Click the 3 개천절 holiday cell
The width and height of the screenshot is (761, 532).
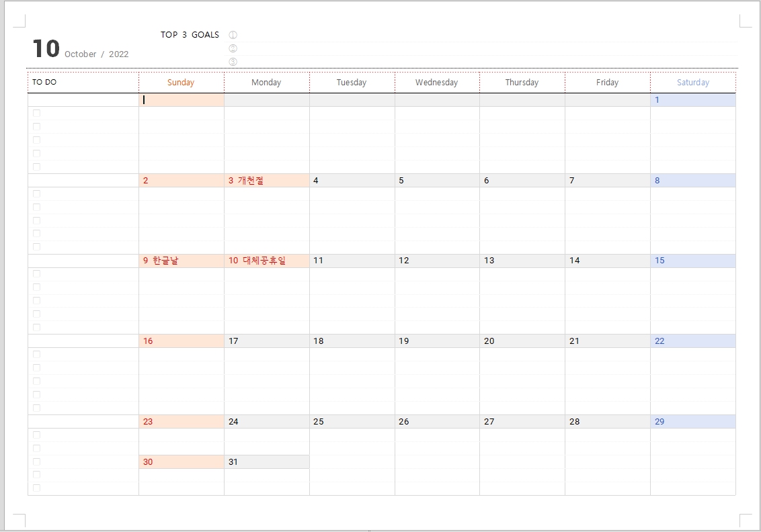tap(266, 181)
